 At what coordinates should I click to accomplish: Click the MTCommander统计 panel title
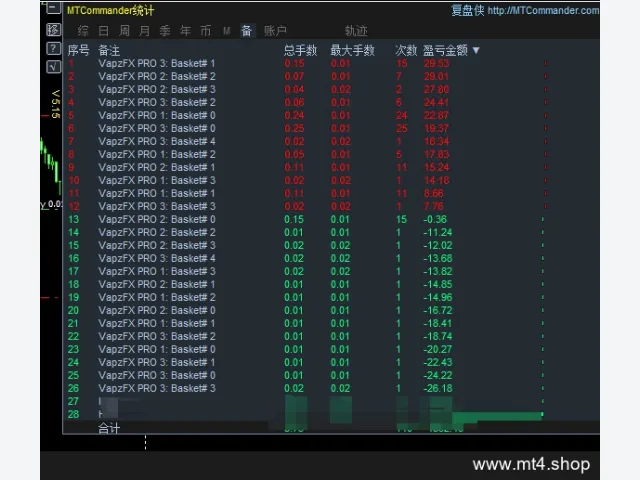tap(111, 10)
